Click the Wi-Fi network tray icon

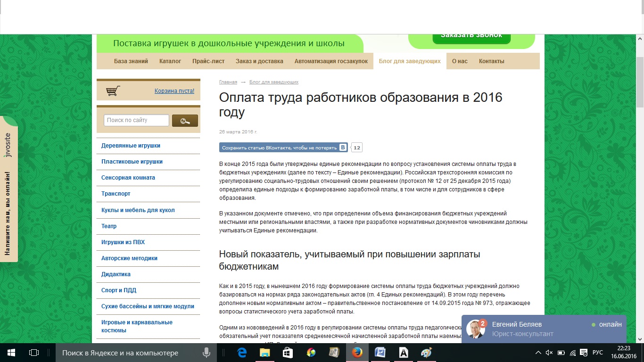573,353
